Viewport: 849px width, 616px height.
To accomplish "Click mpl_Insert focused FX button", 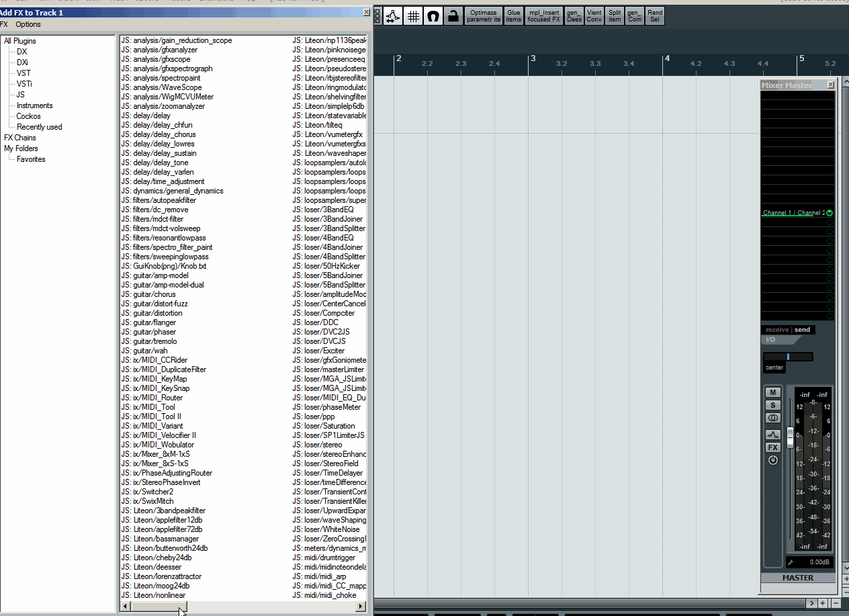I will (544, 16).
